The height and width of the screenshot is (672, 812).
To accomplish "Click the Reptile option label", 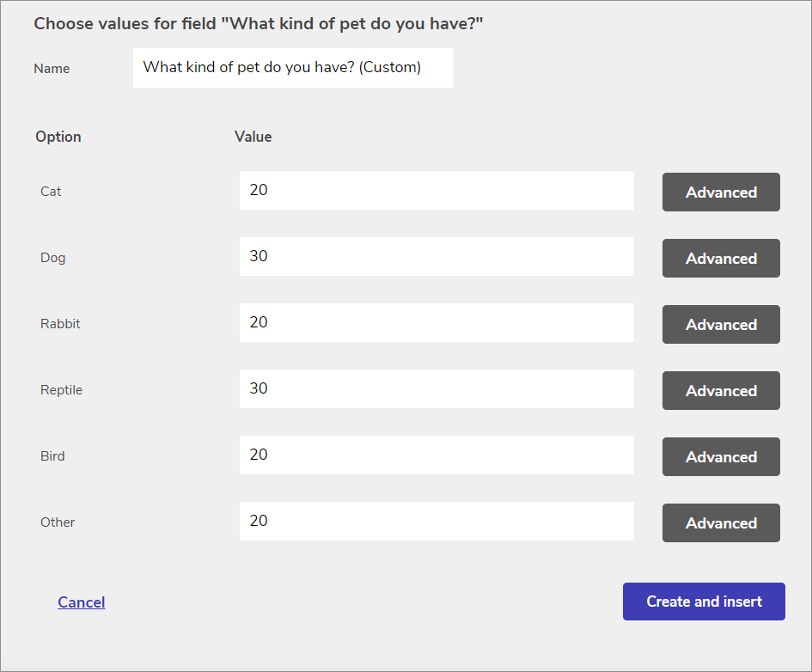I will coord(61,390).
